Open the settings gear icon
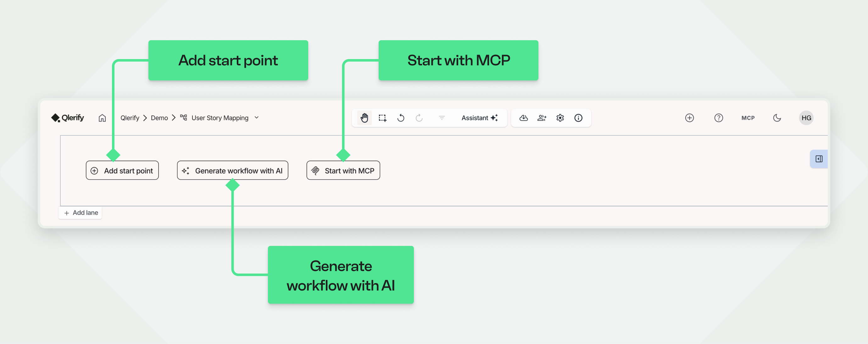Viewport: 868px width, 344px height. [560, 118]
